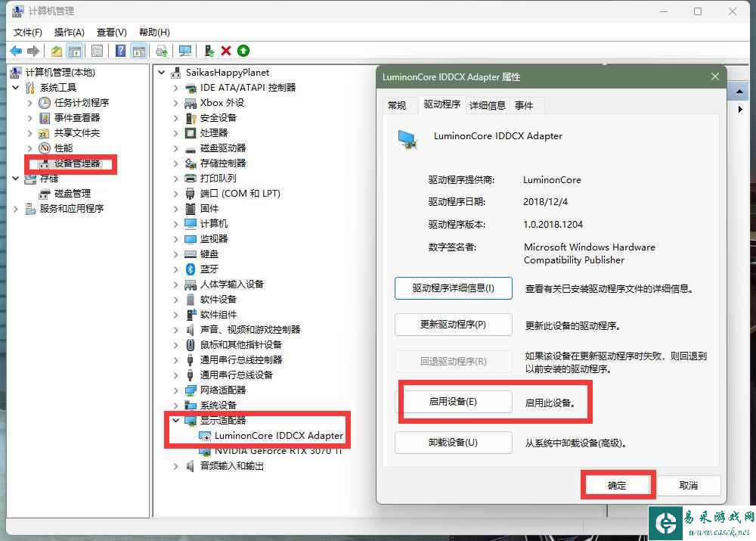Click the back arrow in the toolbar
The width and height of the screenshot is (756, 541).
point(16,51)
